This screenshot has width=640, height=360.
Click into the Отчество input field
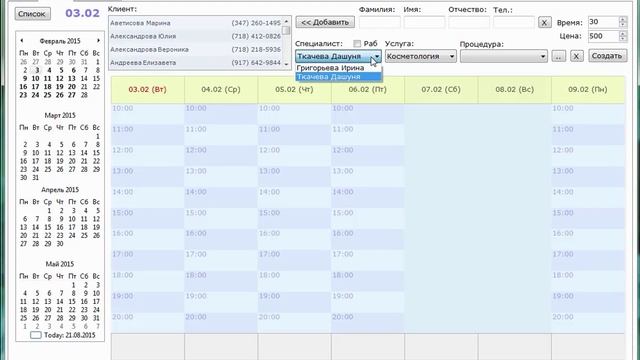tap(469, 22)
